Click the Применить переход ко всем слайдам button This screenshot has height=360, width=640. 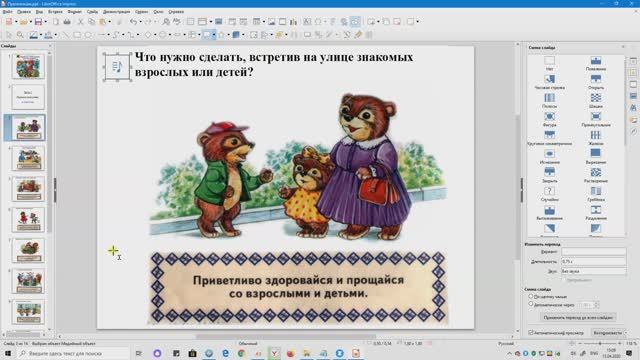point(578,317)
